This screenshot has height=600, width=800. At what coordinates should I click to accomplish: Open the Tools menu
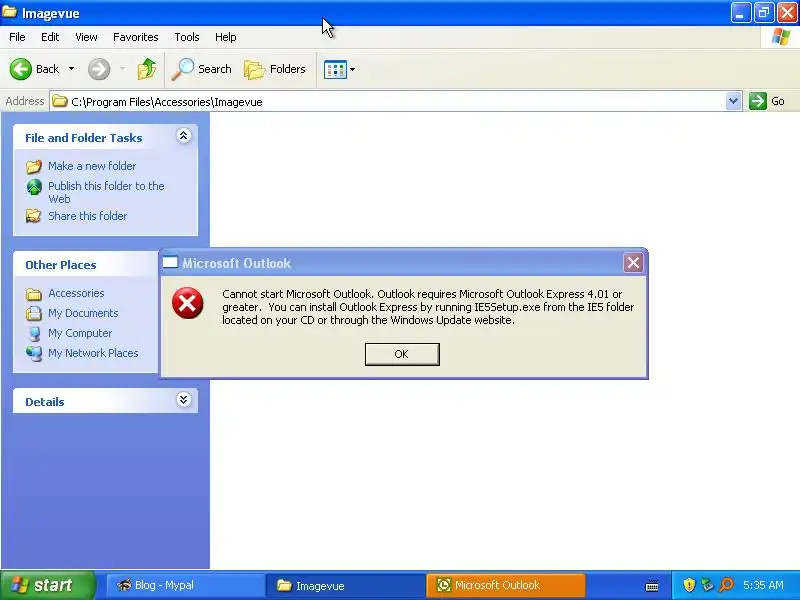[x=187, y=37]
